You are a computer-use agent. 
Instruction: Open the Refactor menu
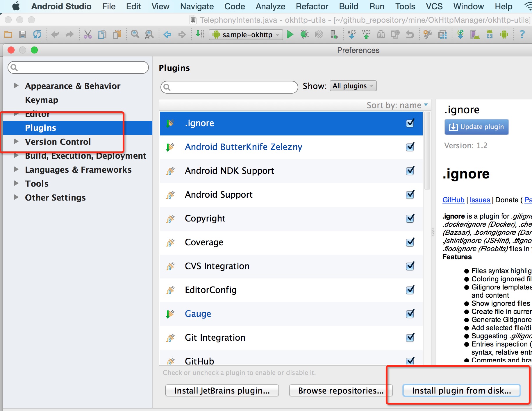coord(312,6)
